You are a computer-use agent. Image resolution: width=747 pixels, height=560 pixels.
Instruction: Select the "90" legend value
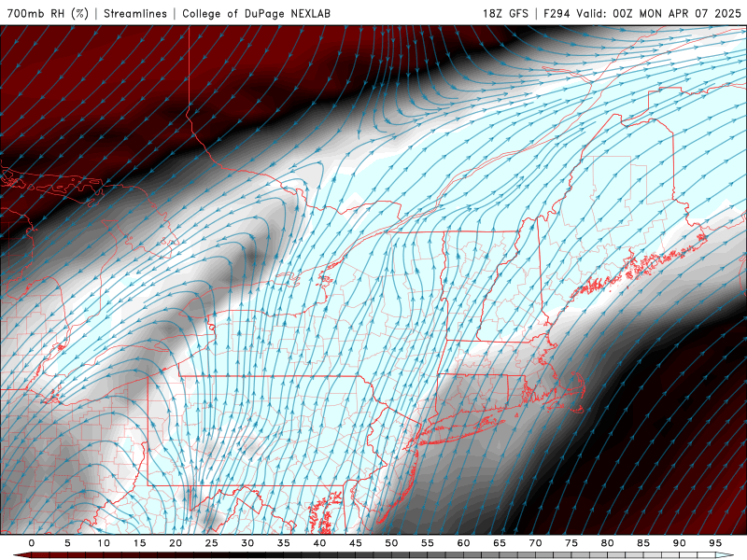point(679,543)
